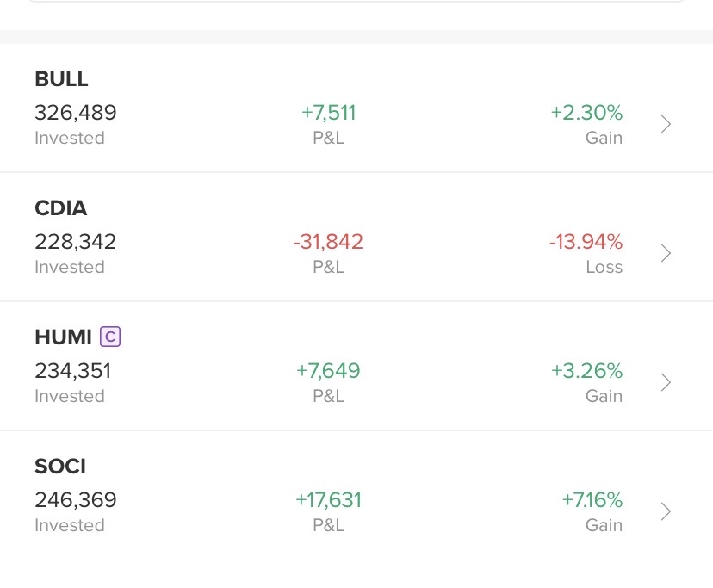Open the CDIA stock ticker
Screen dimensions: 713x588
click(61, 208)
